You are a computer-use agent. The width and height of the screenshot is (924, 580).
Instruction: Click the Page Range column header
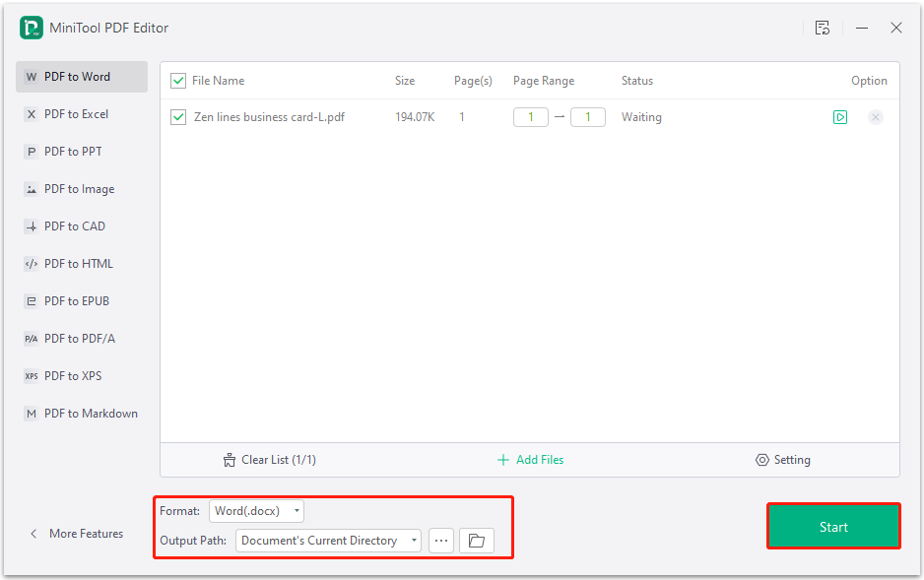tap(544, 81)
